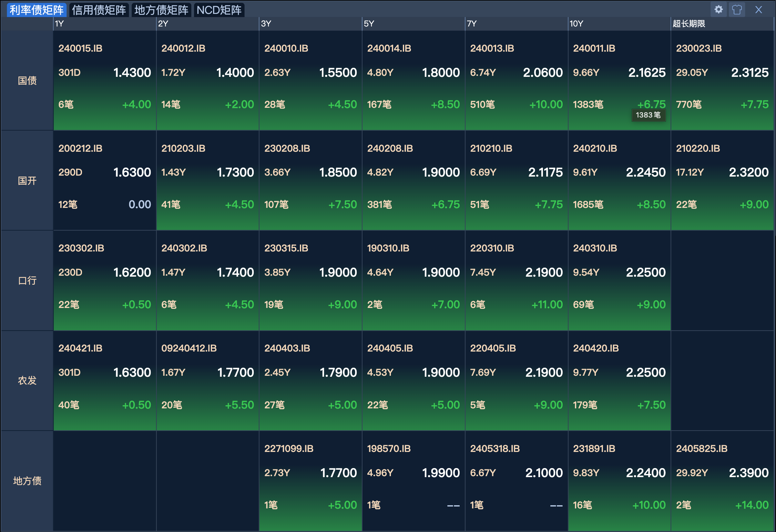
Task: Click the 农发 row header
Action: pos(27,380)
